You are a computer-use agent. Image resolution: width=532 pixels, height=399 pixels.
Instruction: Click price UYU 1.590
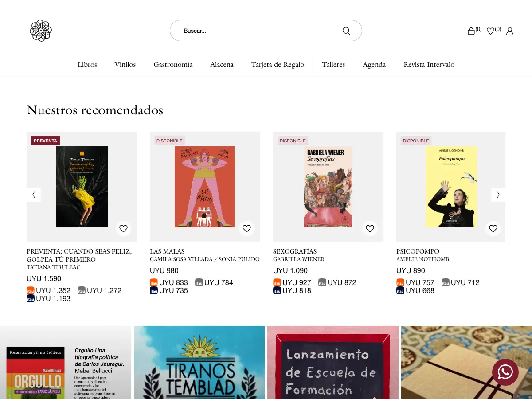44,279
